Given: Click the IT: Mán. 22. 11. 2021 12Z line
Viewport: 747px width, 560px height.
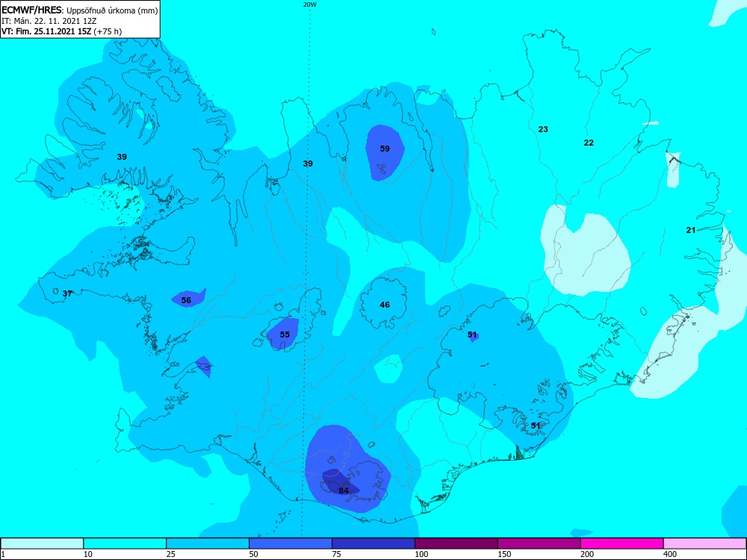Looking at the screenshot, I should 49,21.
